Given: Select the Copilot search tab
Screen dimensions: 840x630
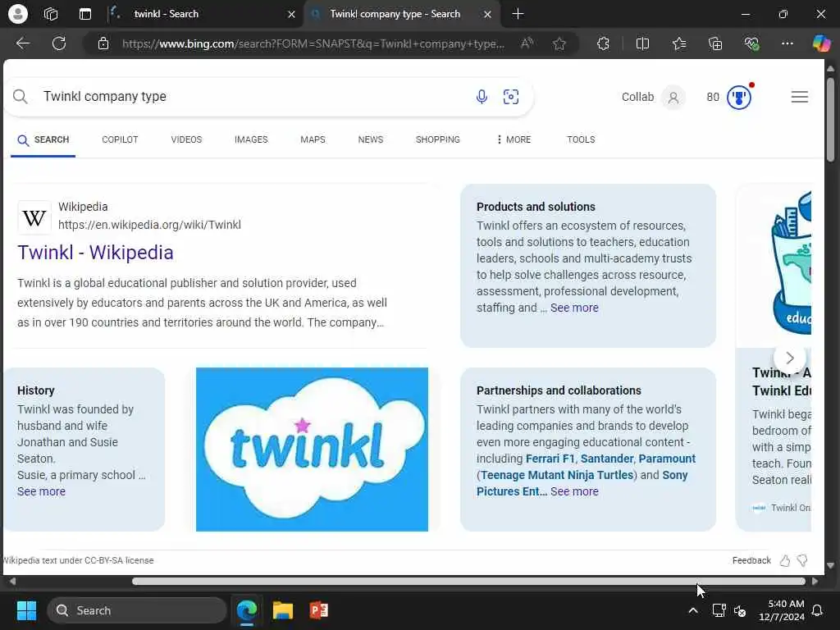Looking at the screenshot, I should click(x=120, y=139).
